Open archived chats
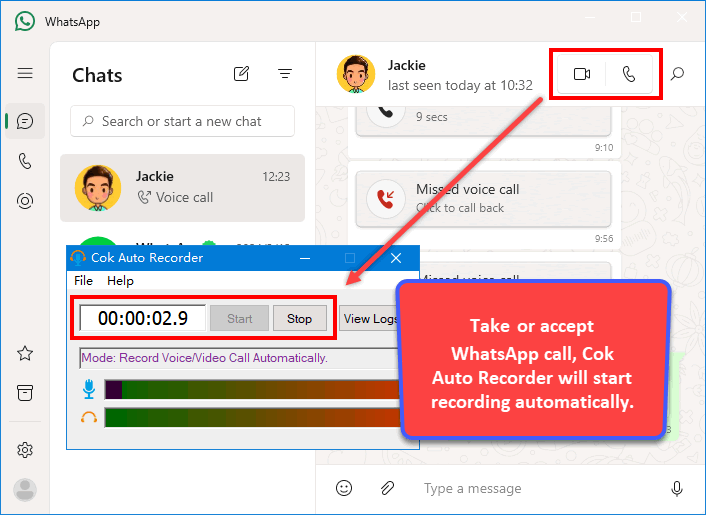 point(25,391)
